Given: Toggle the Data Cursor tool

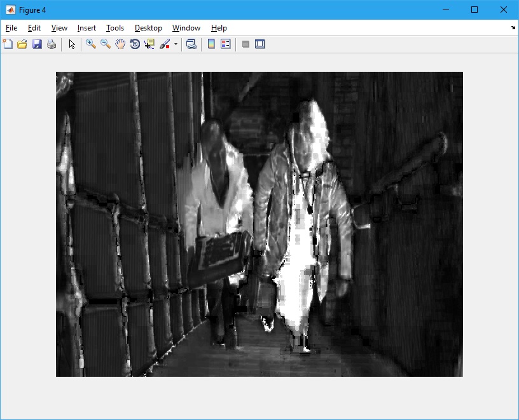Looking at the screenshot, I should pos(149,44).
